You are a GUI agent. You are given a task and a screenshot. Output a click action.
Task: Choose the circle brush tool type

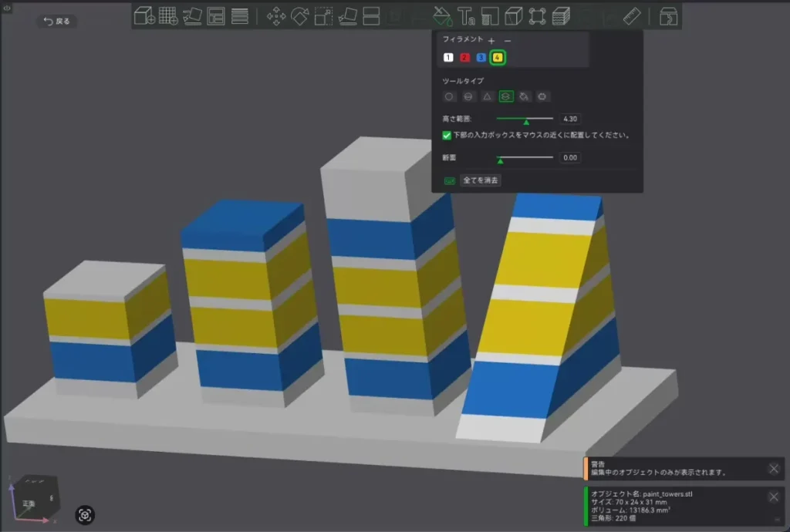point(449,96)
